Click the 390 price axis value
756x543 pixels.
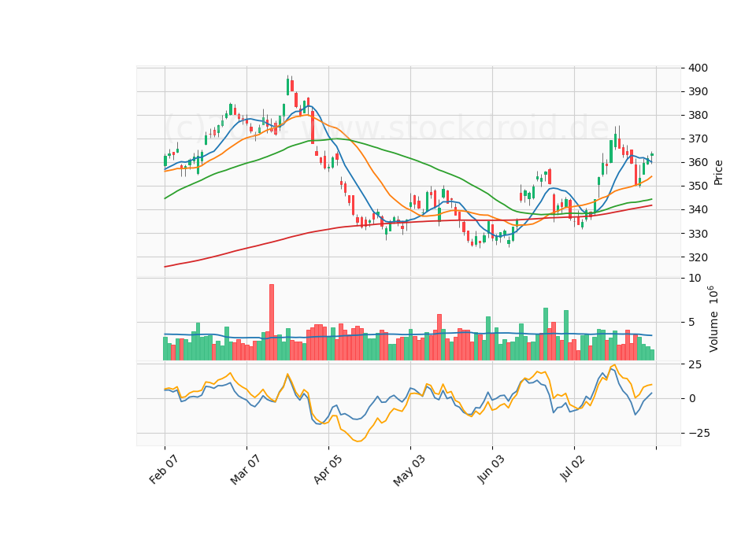pos(699,91)
